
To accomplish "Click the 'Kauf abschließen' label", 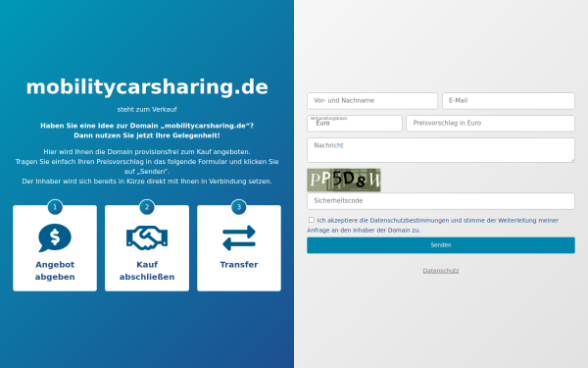I will pyautogui.click(x=147, y=271).
